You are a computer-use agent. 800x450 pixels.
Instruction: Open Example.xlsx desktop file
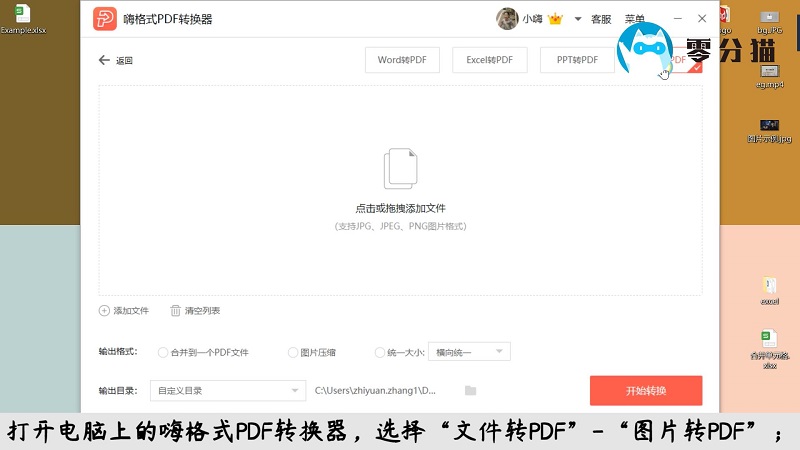(23, 19)
